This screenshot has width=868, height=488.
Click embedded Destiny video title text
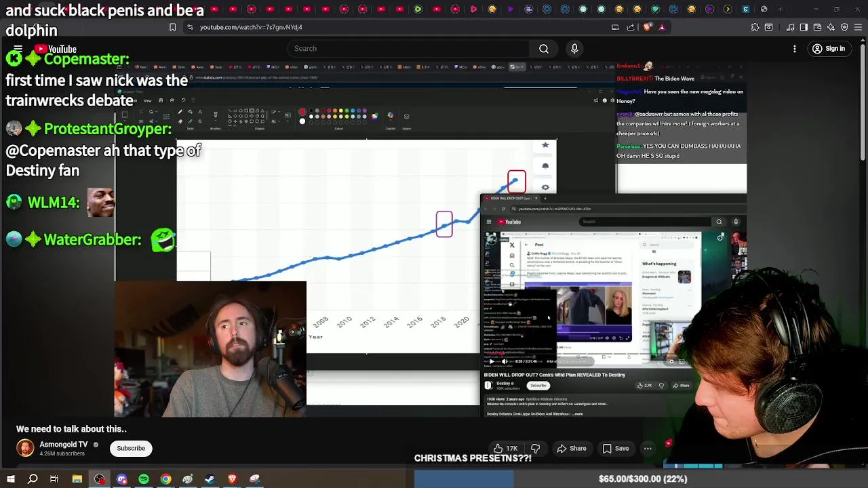(x=555, y=375)
